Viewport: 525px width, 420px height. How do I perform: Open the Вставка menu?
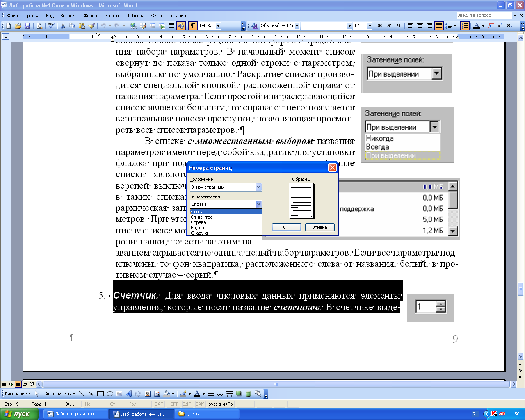pyautogui.click(x=68, y=16)
